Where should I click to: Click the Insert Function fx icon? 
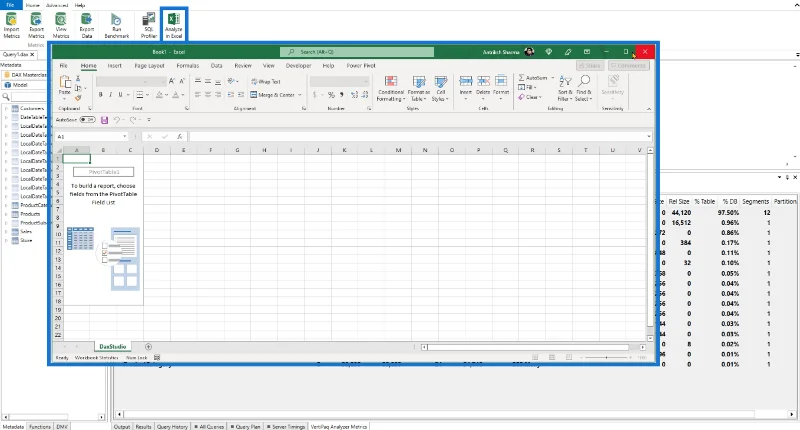pyautogui.click(x=180, y=137)
